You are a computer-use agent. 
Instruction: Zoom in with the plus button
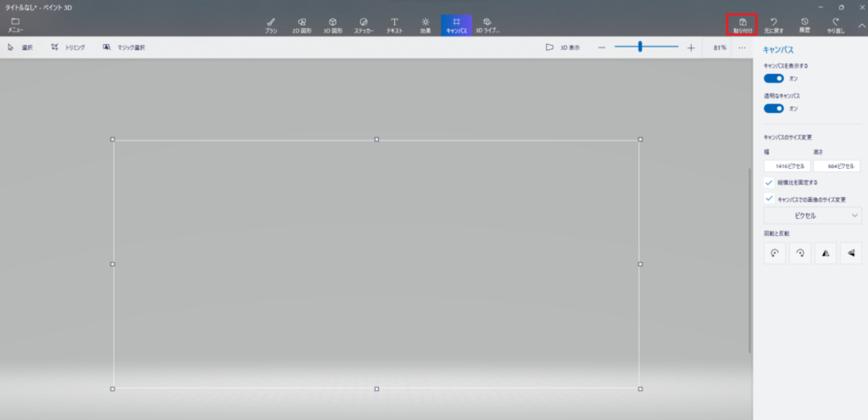pyautogui.click(x=690, y=48)
